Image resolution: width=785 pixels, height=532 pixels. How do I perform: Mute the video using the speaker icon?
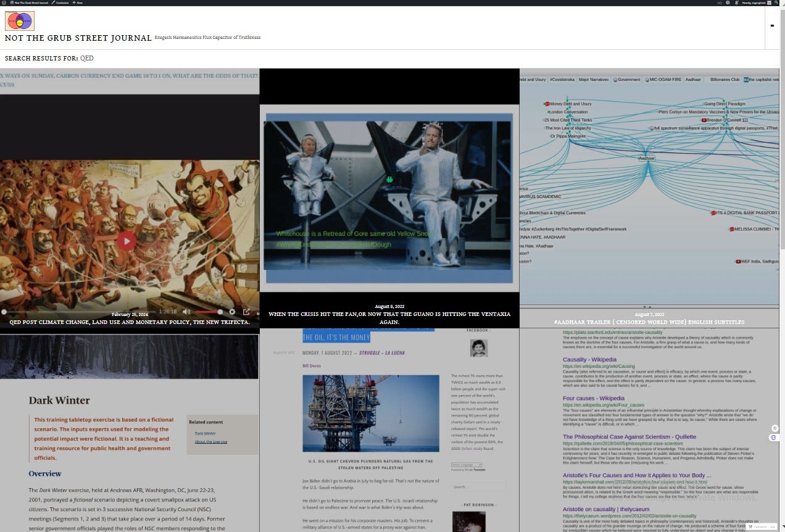[186, 312]
